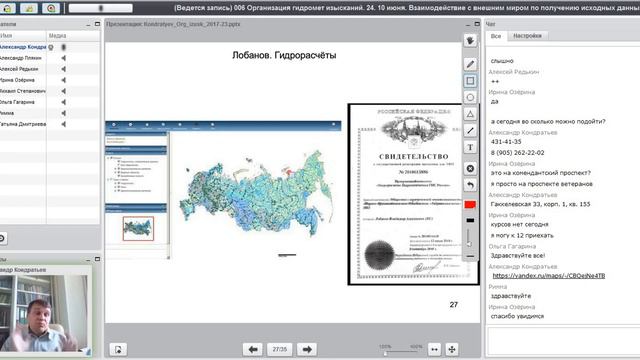This screenshot has width=640, height=360.
Task: Undo the last whiteboard action
Action: click(x=470, y=185)
